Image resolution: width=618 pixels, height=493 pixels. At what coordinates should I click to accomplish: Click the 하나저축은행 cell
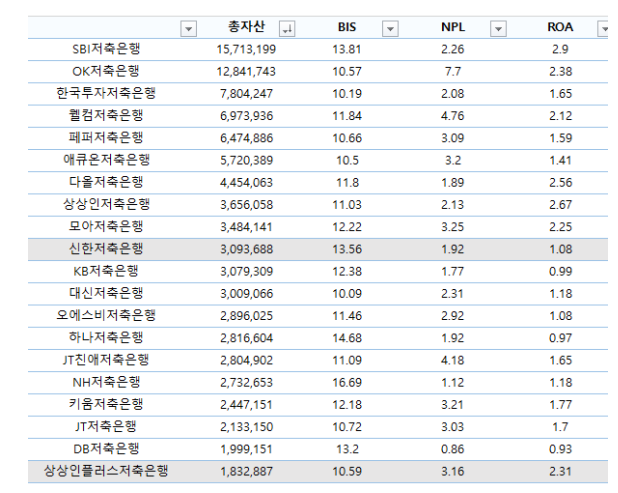coord(106,337)
